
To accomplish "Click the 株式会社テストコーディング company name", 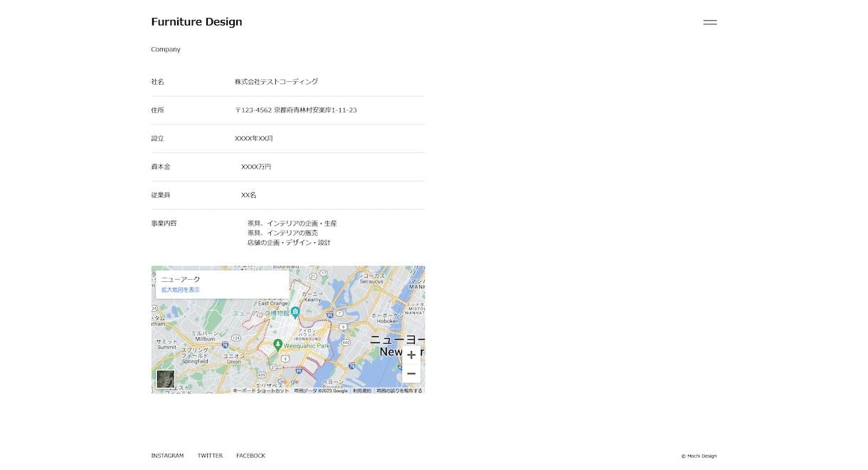I will click(x=276, y=82).
